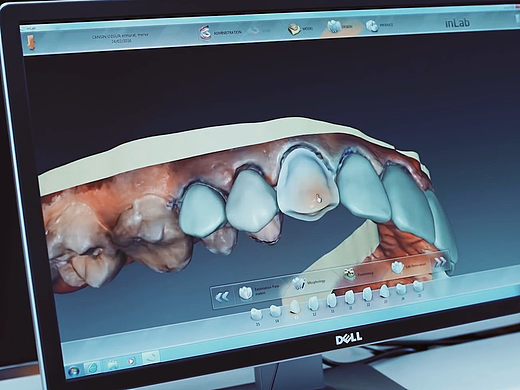Click the inLab logo text

[x=457, y=23]
